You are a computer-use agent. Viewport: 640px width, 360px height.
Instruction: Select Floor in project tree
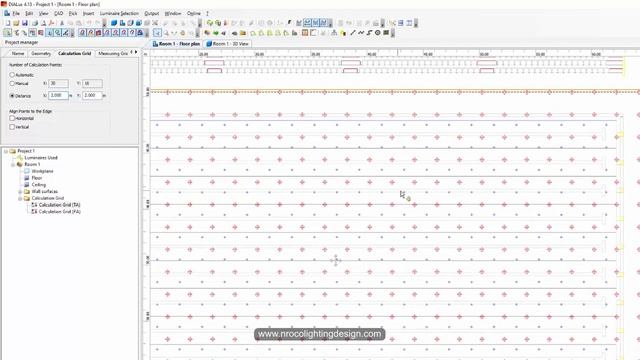[36, 178]
